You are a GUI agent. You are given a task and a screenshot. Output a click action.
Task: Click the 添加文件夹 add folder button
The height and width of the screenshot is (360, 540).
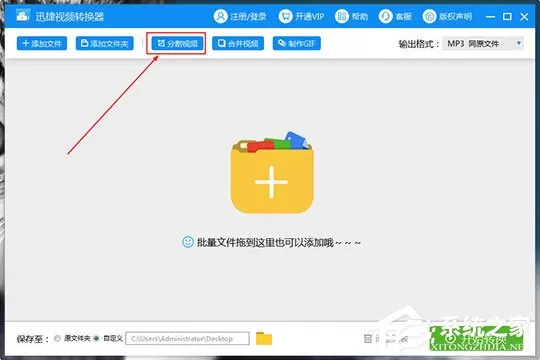[105, 43]
